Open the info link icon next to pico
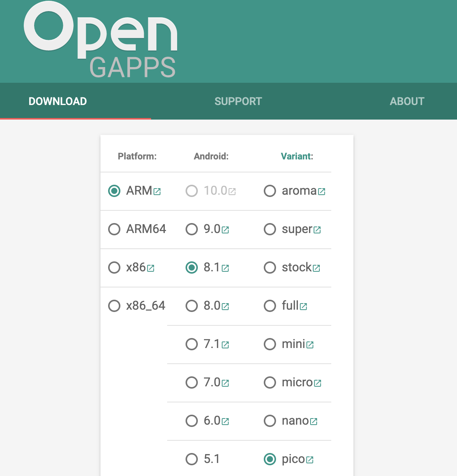Image resolution: width=457 pixels, height=476 pixels. coord(310,460)
